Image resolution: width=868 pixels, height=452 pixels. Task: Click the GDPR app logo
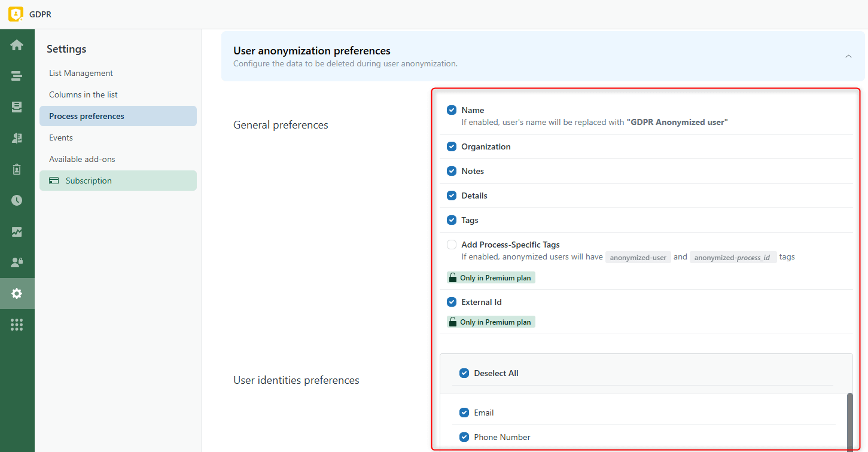(16, 14)
